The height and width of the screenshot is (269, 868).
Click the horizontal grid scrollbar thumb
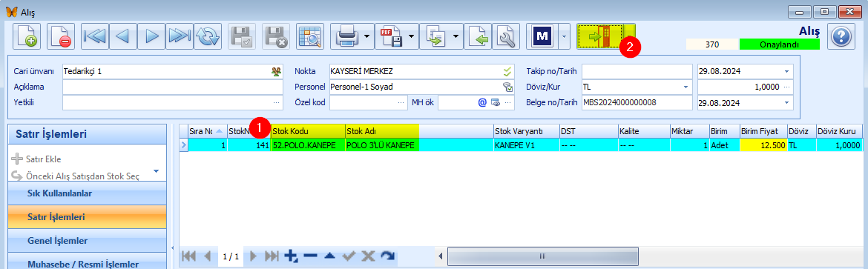coord(542,256)
